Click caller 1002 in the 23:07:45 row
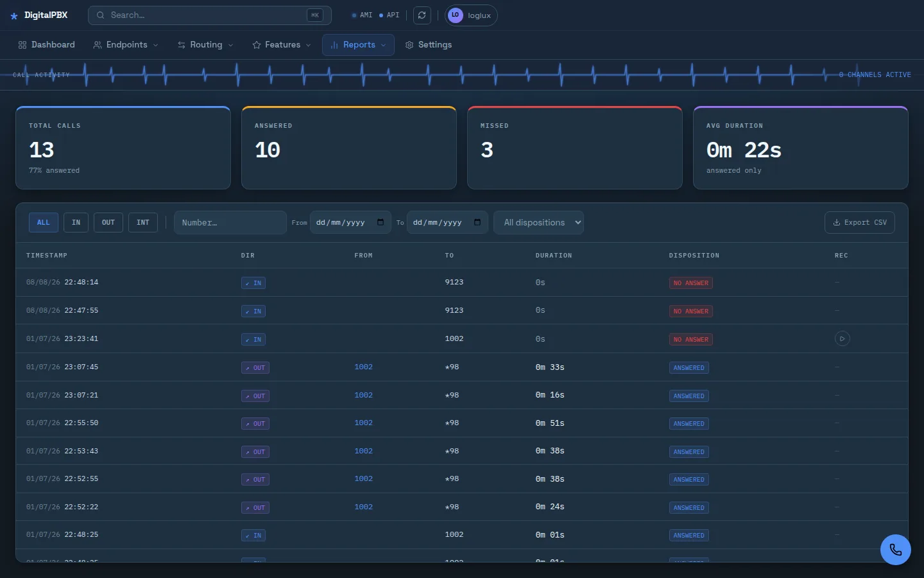 pos(364,367)
